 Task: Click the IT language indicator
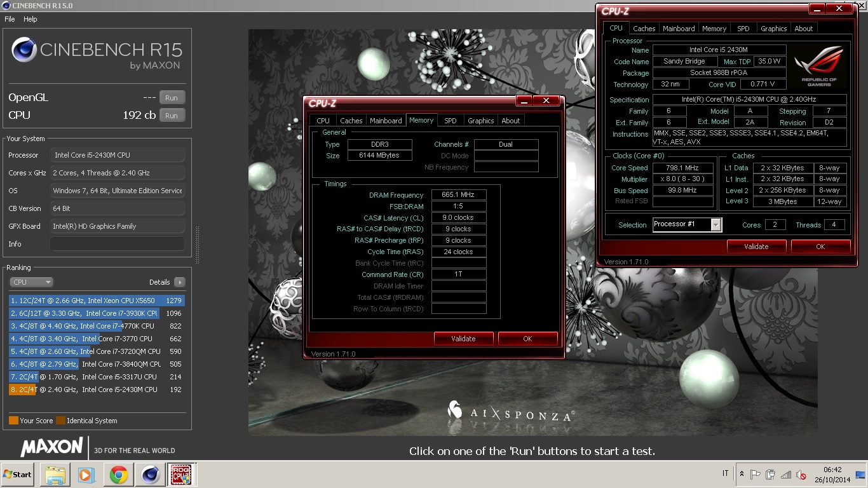(726, 474)
